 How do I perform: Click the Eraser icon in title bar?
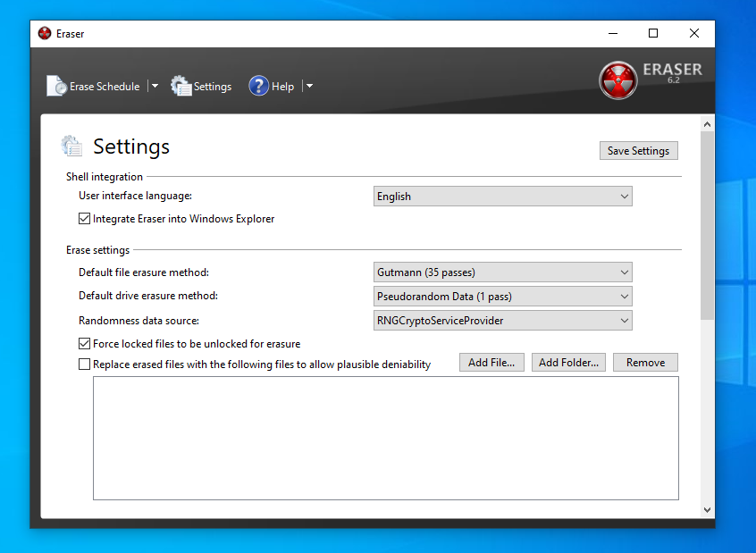coord(45,33)
